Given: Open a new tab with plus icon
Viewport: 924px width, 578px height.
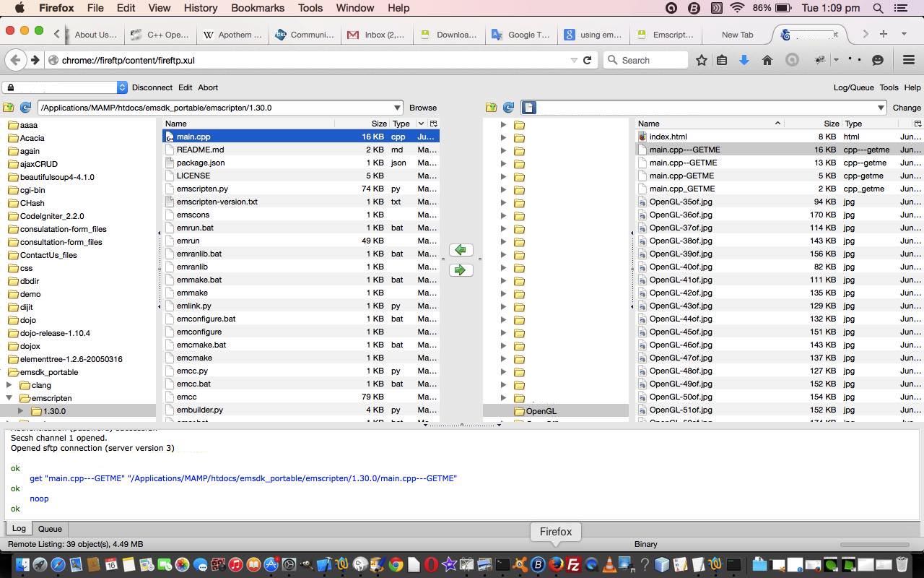Looking at the screenshot, I should pyautogui.click(x=883, y=34).
